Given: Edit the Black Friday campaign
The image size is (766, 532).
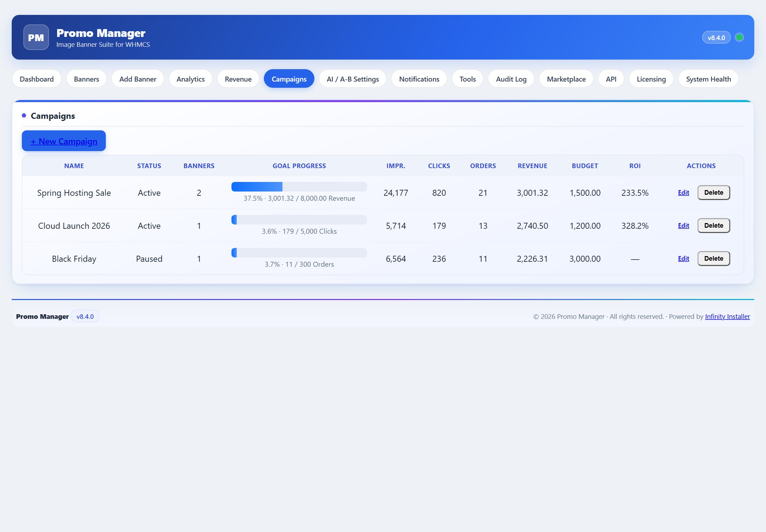Looking at the screenshot, I should (683, 259).
